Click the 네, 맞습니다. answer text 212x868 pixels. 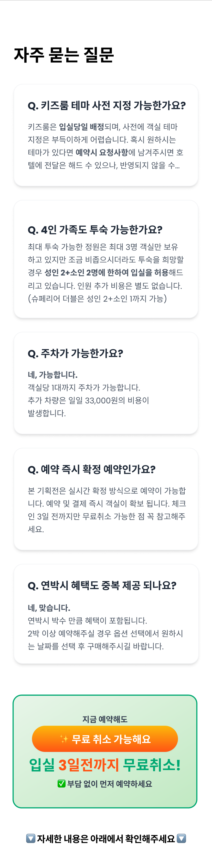point(49,608)
